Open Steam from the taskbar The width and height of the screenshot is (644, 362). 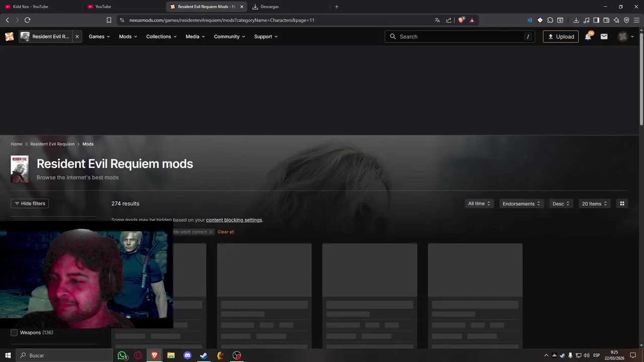pos(204,355)
